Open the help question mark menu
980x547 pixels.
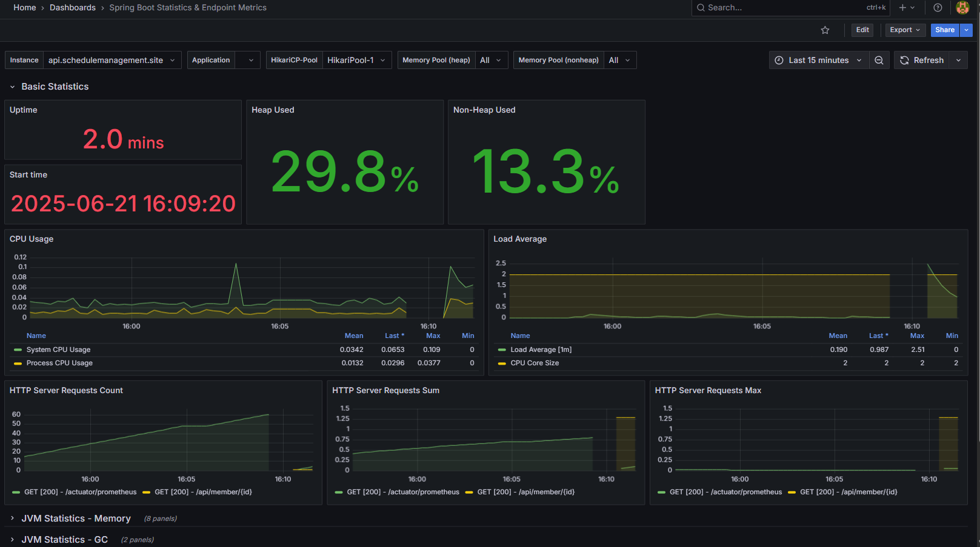click(x=938, y=8)
